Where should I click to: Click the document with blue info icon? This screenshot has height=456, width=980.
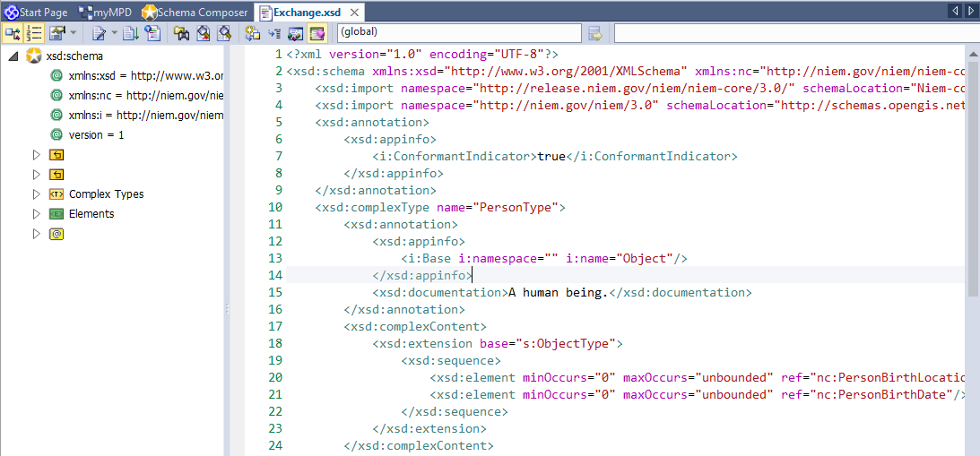point(152,33)
